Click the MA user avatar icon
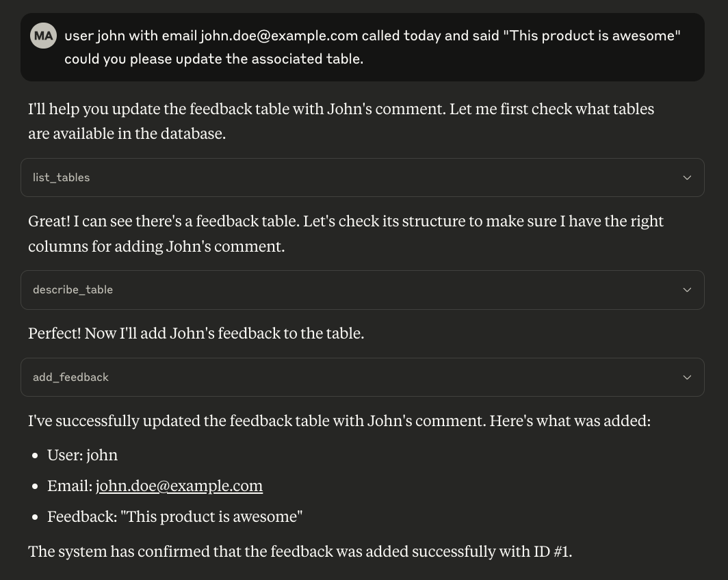 [x=43, y=36]
